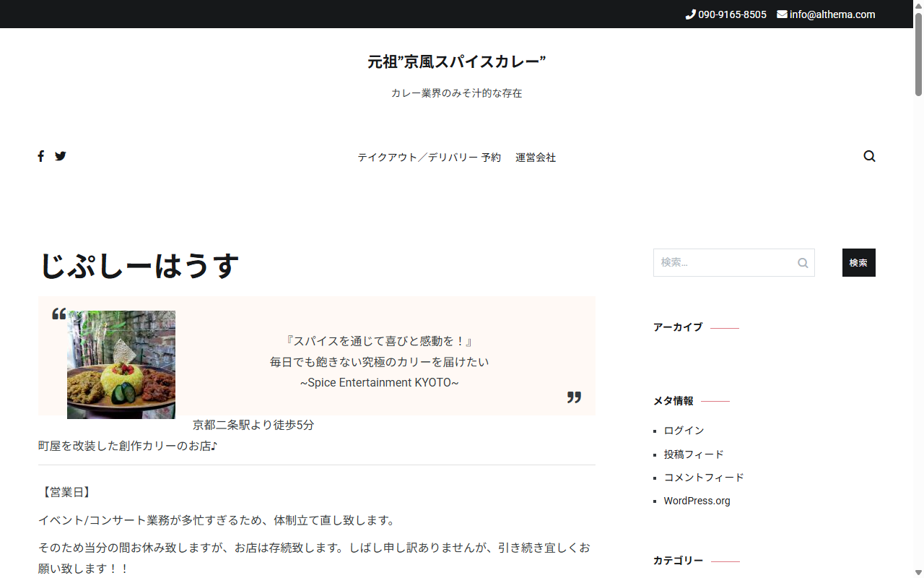
Task: Click the magnifier icon inside sidebar search field
Action: (803, 263)
